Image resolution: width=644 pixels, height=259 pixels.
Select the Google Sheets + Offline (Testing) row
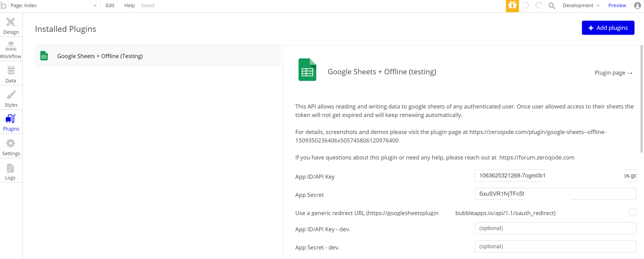click(158, 56)
